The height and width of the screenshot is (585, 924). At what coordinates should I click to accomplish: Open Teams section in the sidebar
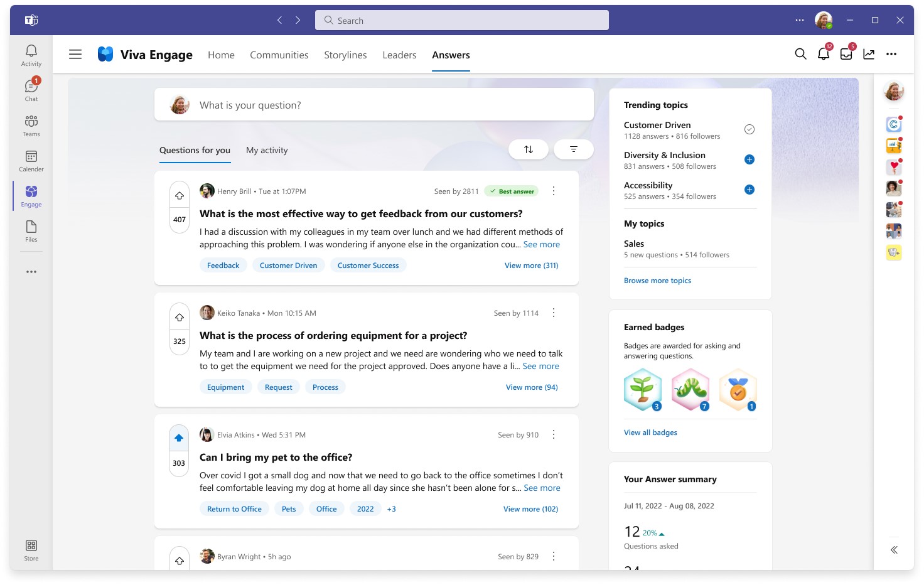coord(31,126)
